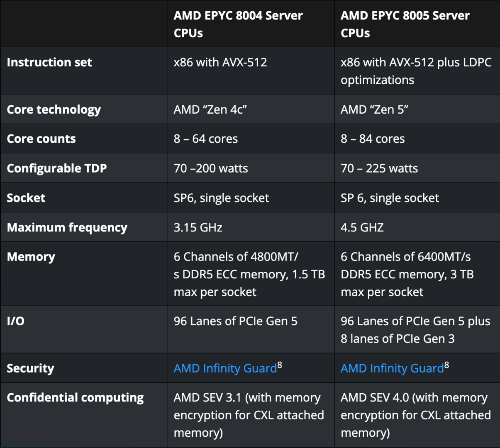Click the 'Security' row label
This screenshot has width=500, height=448.
[31, 368]
